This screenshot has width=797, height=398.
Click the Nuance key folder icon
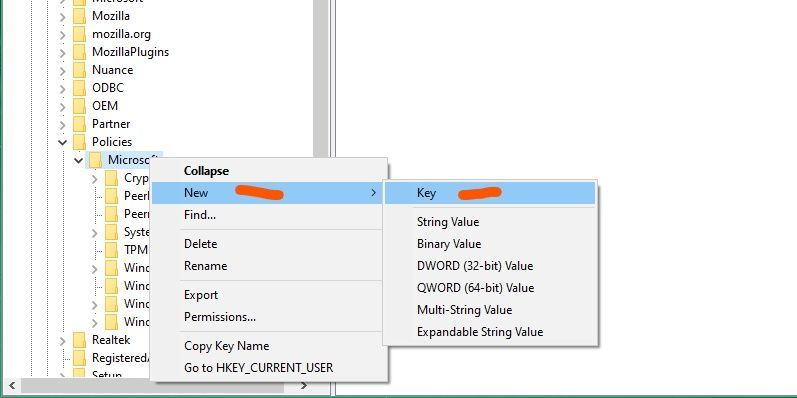click(79, 70)
